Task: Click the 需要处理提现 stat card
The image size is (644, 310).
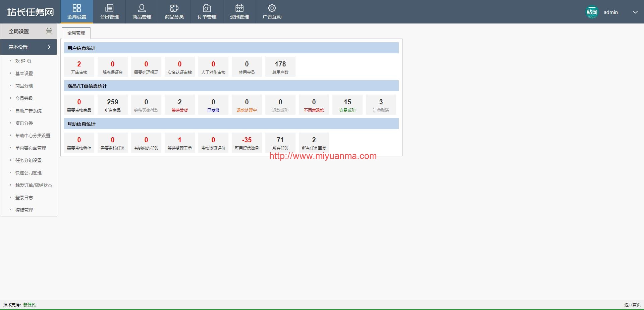Action: point(146,67)
